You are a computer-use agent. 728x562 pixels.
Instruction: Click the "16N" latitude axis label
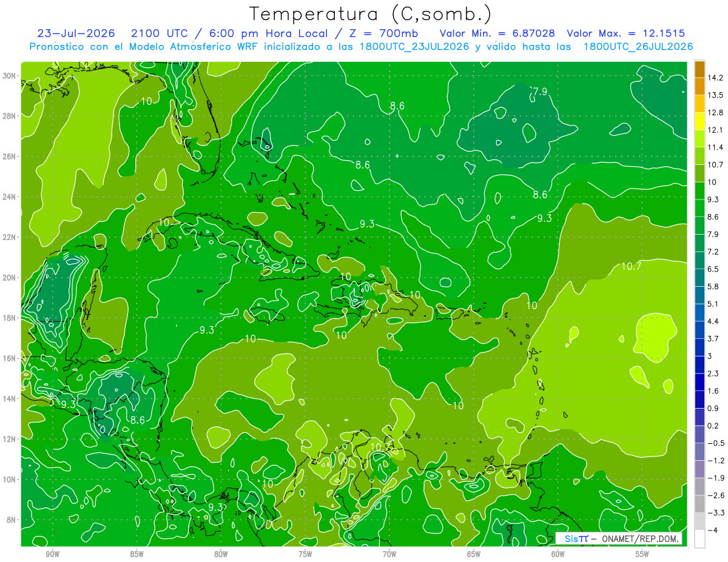click(10, 358)
